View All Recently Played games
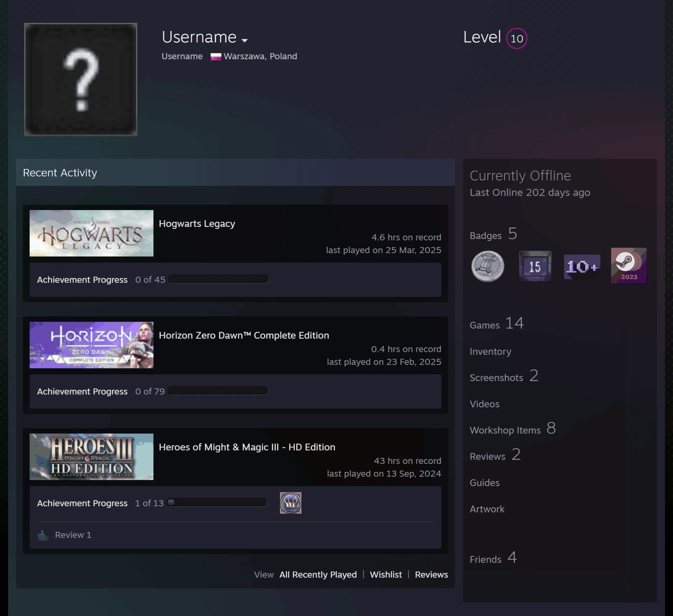Viewport: 673px width, 616px height. (318, 575)
